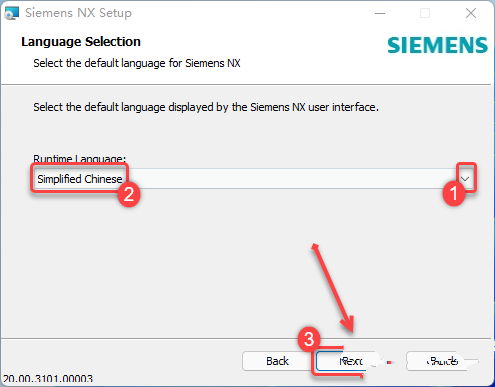Click the red numbered badge 2
Viewport: 495px width, 387px height.
coord(129,195)
